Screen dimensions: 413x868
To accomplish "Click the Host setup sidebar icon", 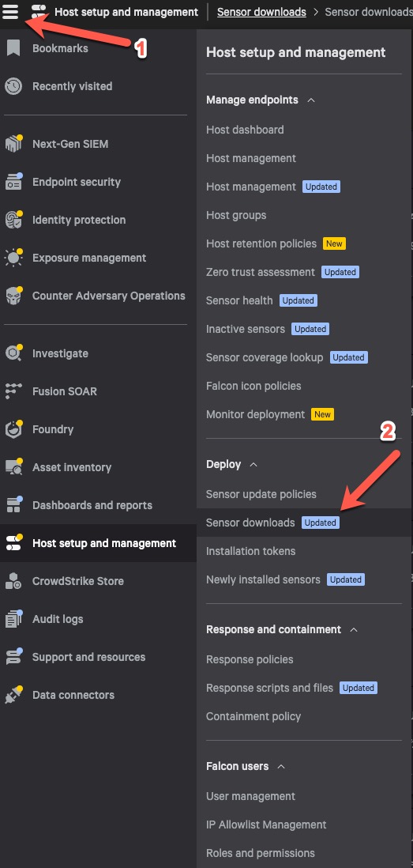I will pyautogui.click(x=13, y=543).
